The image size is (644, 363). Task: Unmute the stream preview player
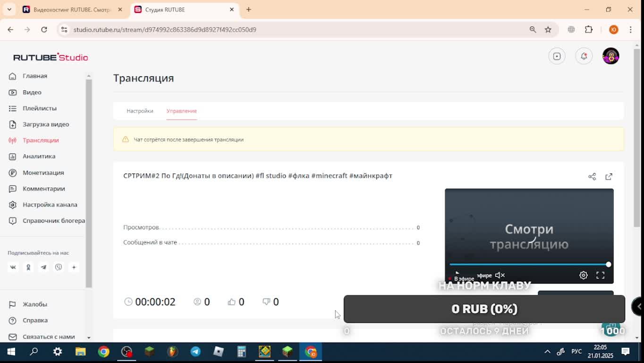click(x=500, y=275)
